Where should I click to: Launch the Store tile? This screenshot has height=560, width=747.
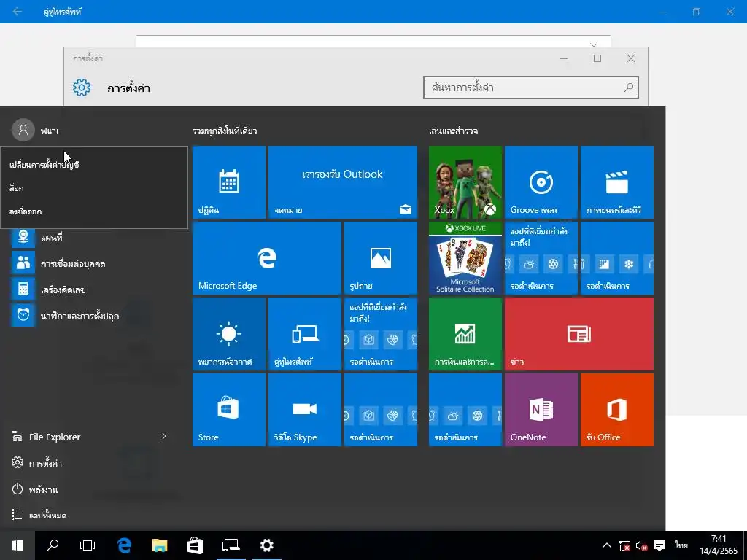(228, 410)
